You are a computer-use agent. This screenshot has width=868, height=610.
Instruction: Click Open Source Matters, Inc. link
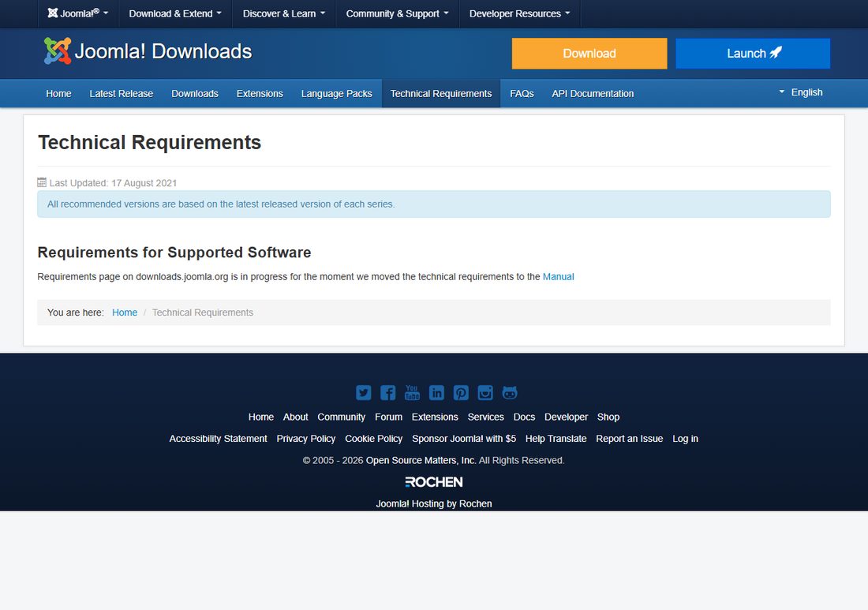point(421,460)
